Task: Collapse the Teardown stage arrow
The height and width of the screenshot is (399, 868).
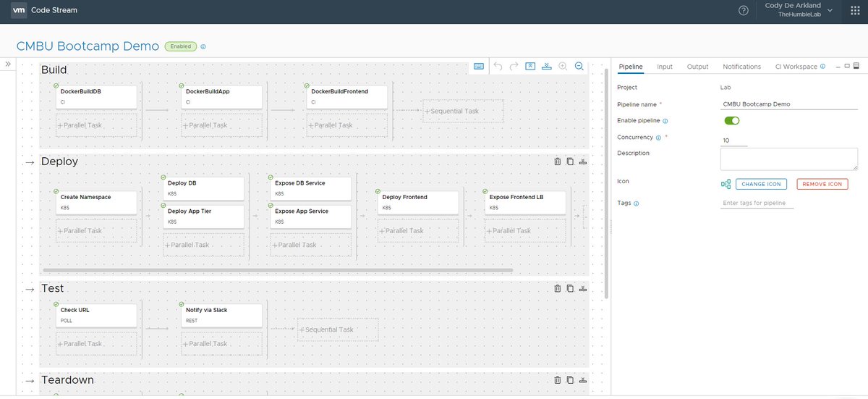Action: (x=30, y=380)
